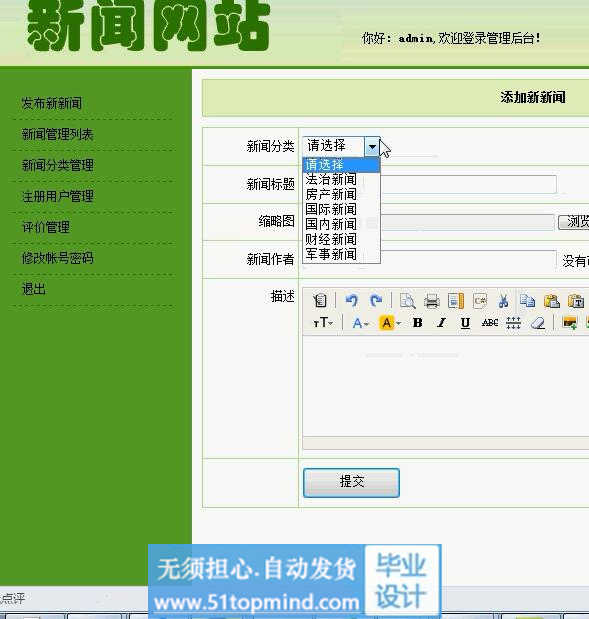Open 新闻管理列表 in the sidebar
The image size is (589, 619).
coord(58,134)
